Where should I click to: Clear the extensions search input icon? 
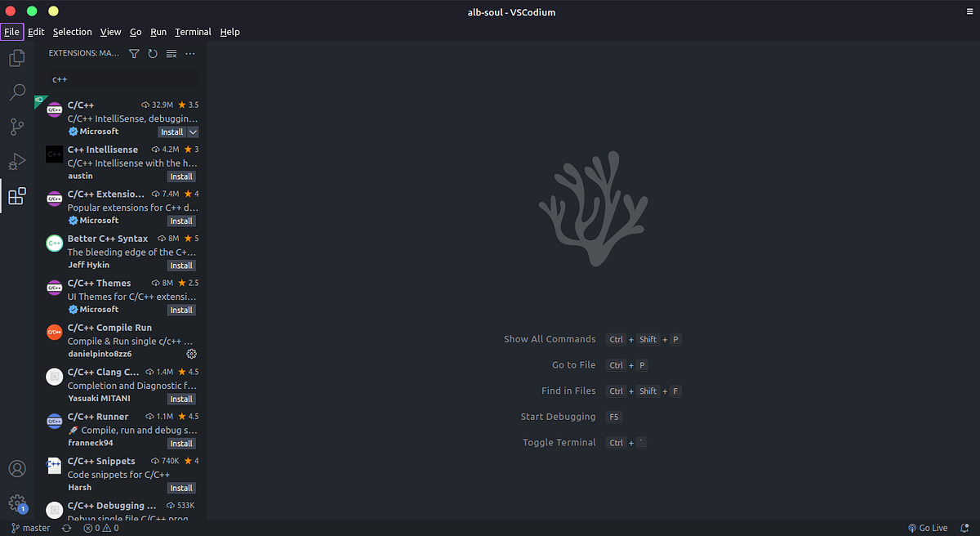[x=171, y=53]
